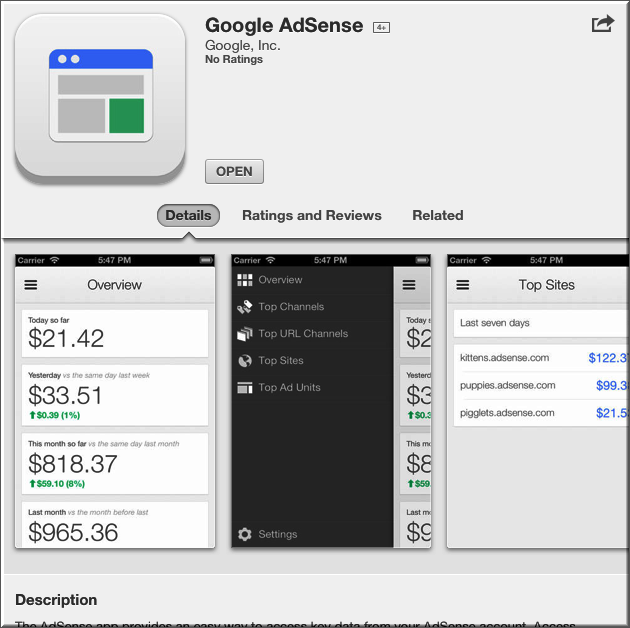This screenshot has width=630, height=628.
Task: Click the Top Sites screenshot title
Action: coord(546,285)
